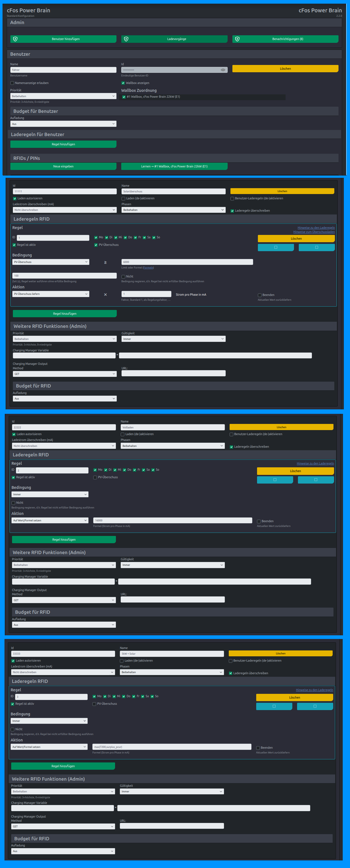Check Laden (de-)aktivieren for Solarüberschuss RFID
Image resolution: width=350 pixels, height=868 pixels.
123,199
